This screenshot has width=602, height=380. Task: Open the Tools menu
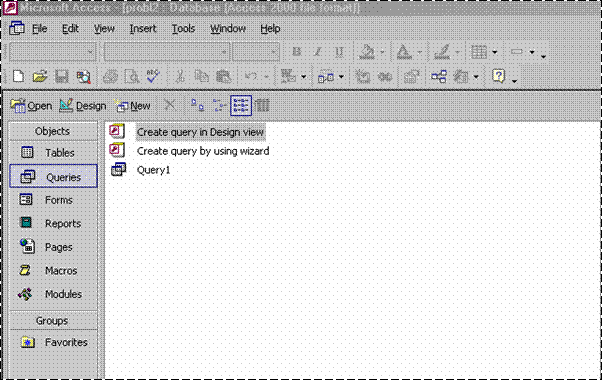(183, 28)
